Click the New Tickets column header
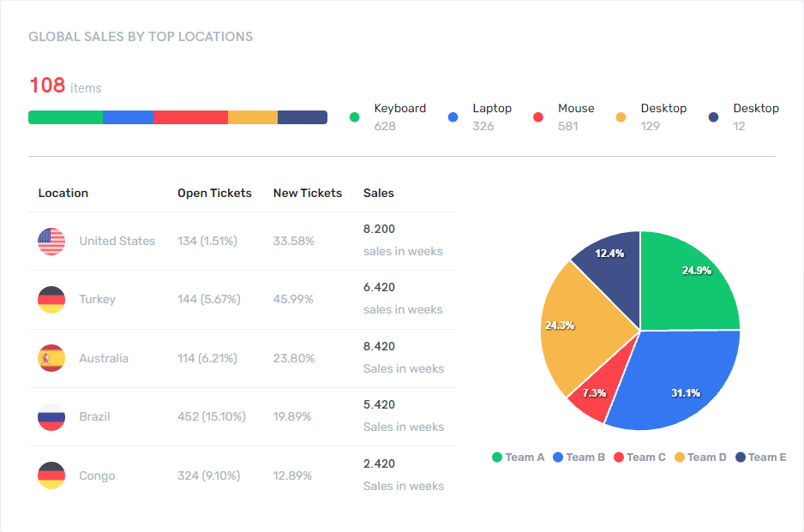Image resolution: width=804 pixels, height=532 pixels. 307,194
